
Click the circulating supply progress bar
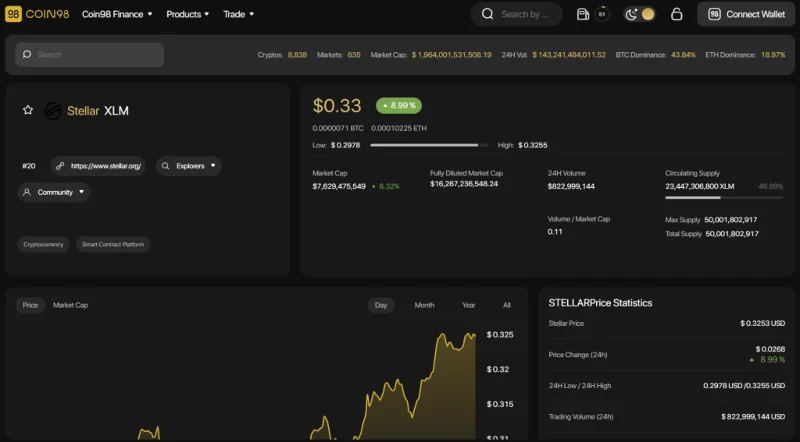(723, 198)
